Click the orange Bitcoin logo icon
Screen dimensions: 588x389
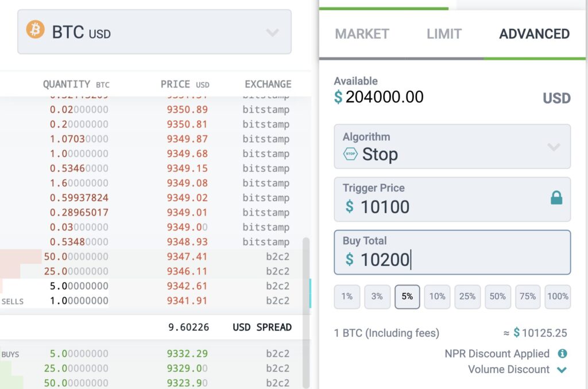point(35,29)
